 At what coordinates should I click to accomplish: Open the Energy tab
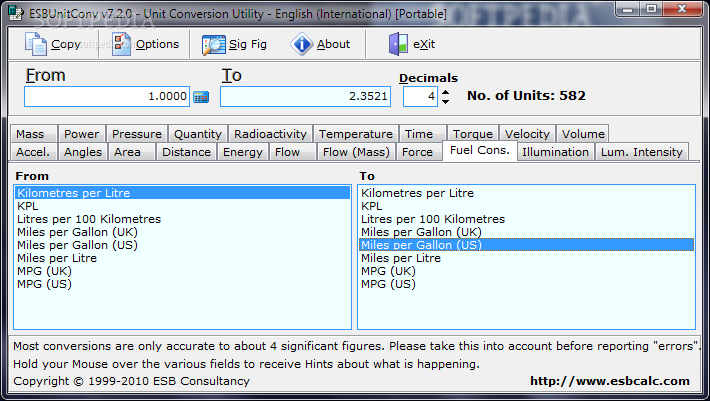coord(243,152)
